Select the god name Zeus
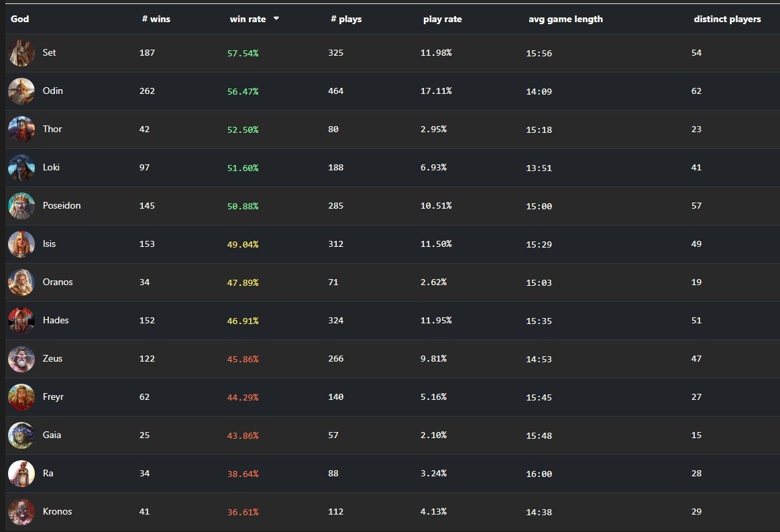This screenshot has height=532, width=780. (x=52, y=358)
